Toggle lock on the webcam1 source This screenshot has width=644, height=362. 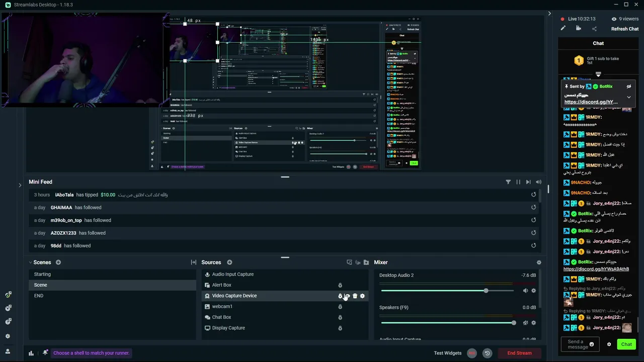(x=340, y=307)
